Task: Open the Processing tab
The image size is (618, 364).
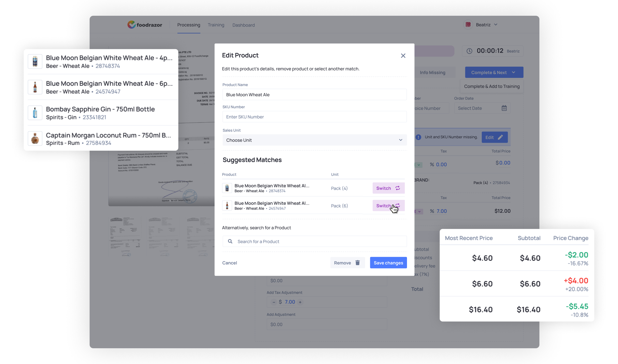Action: pyautogui.click(x=189, y=25)
